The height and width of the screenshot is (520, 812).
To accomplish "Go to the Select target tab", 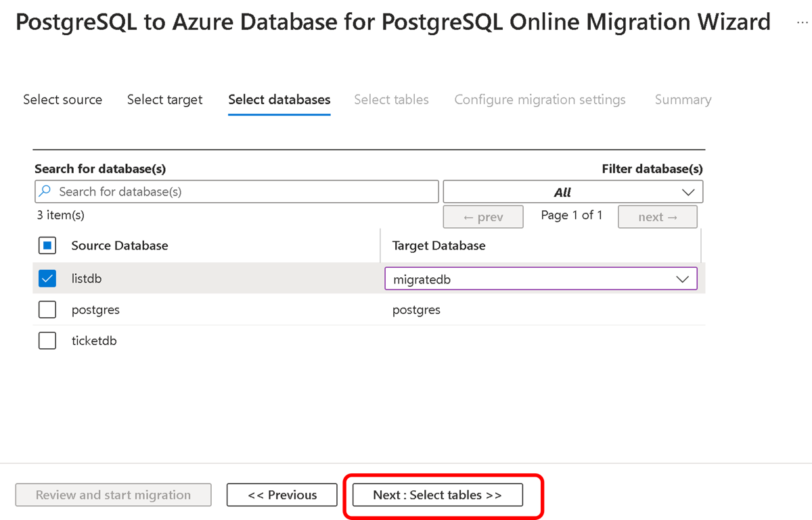I will pos(164,99).
